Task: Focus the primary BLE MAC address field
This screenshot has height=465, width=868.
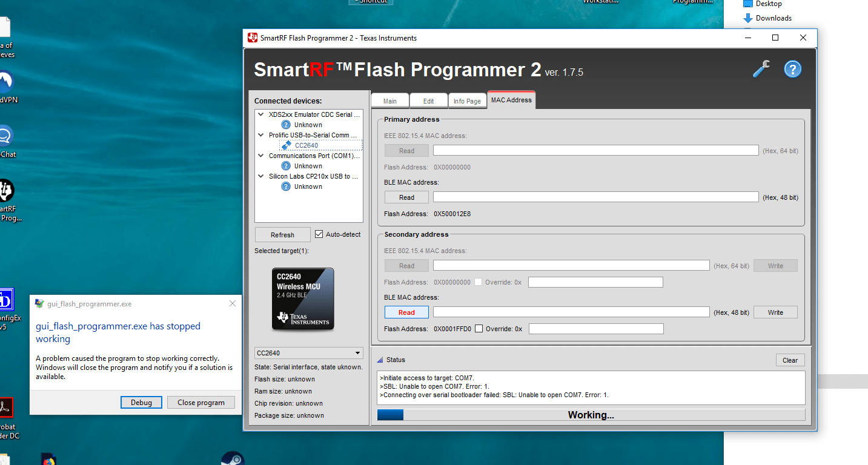Action: point(596,197)
